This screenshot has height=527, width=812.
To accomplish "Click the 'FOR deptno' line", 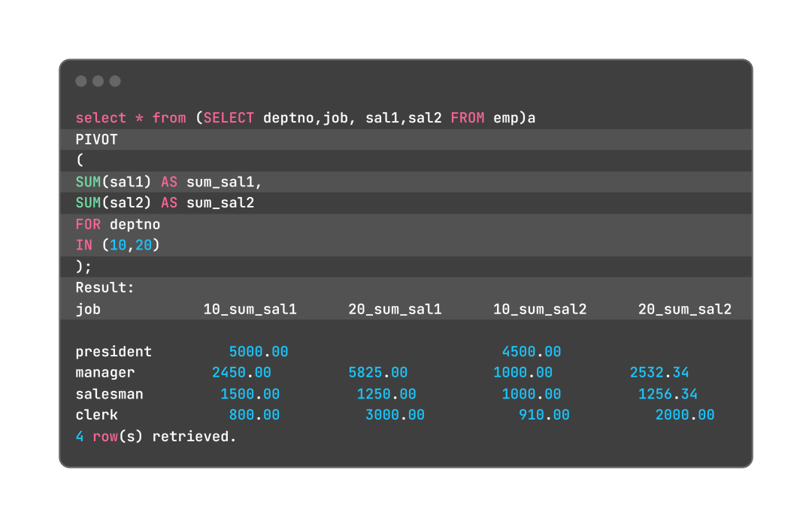I will (117, 224).
